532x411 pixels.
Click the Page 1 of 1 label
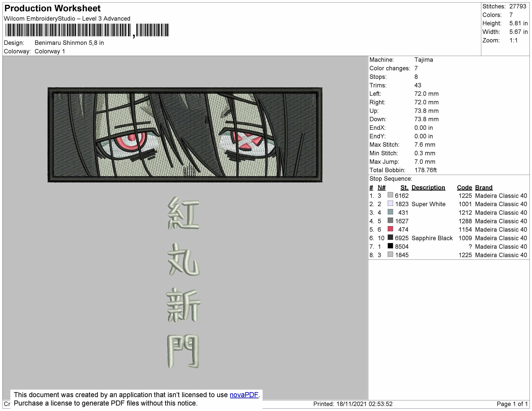(x=512, y=404)
